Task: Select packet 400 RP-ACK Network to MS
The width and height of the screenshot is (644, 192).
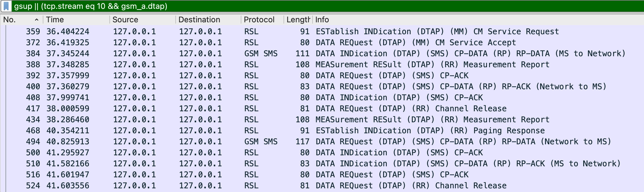Action: 461,87
